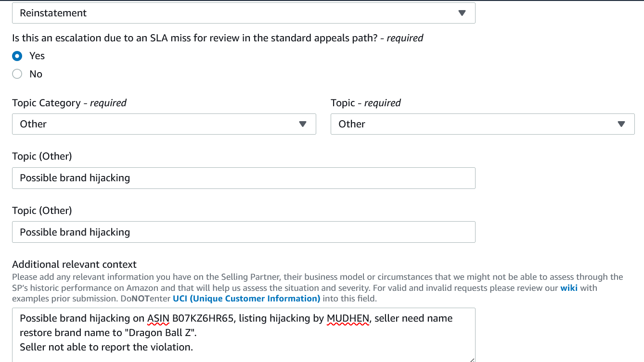The image size is (644, 362).
Task: Click the arrow icon on the Topic dropdown
Action: point(621,124)
